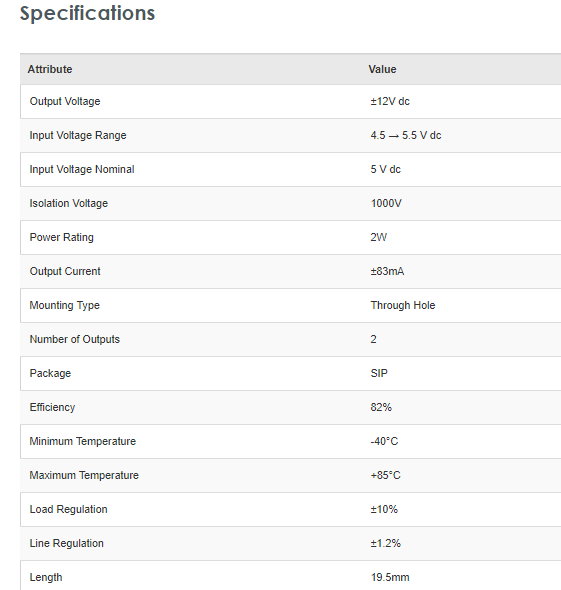The height and width of the screenshot is (590, 561).
Task: Click the Value column header
Action: 382,69
